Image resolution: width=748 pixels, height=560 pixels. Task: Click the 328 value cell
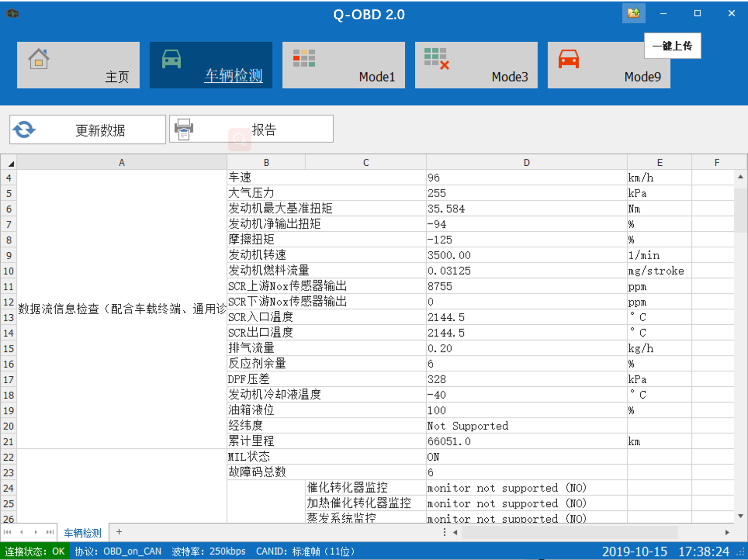point(526,379)
